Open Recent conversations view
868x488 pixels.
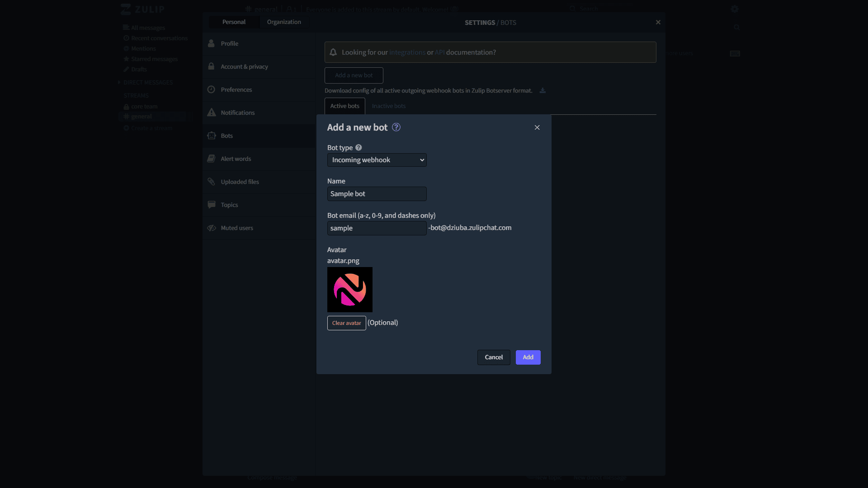(x=159, y=38)
